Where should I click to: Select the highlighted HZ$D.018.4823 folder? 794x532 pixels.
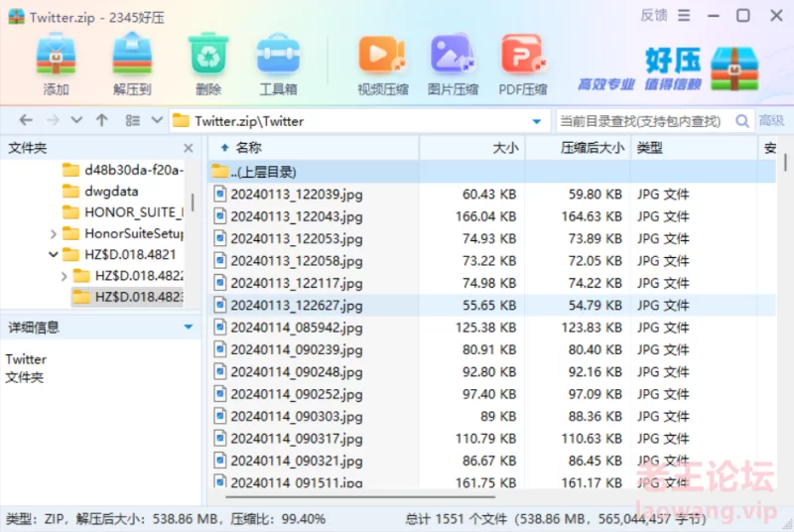[x=128, y=297]
